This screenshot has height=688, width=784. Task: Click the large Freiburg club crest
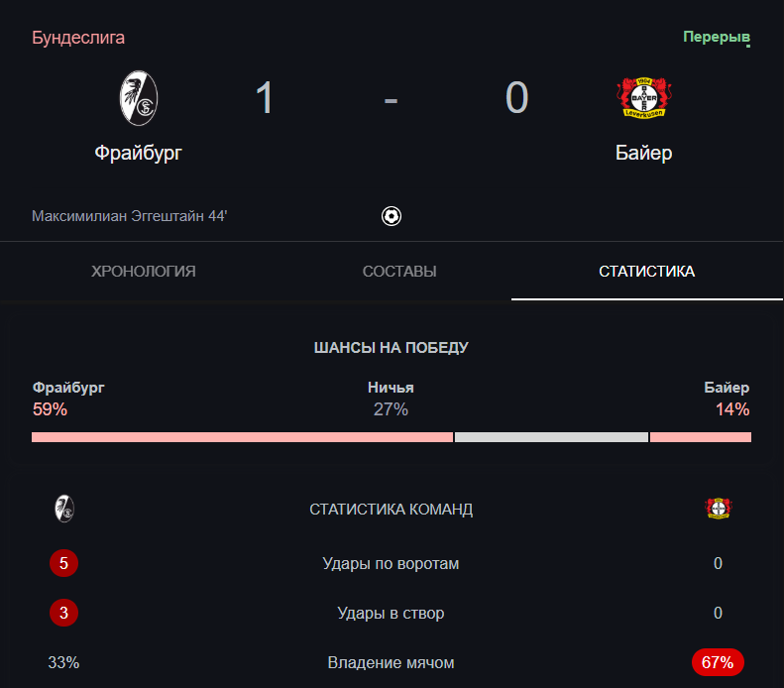[x=139, y=98]
